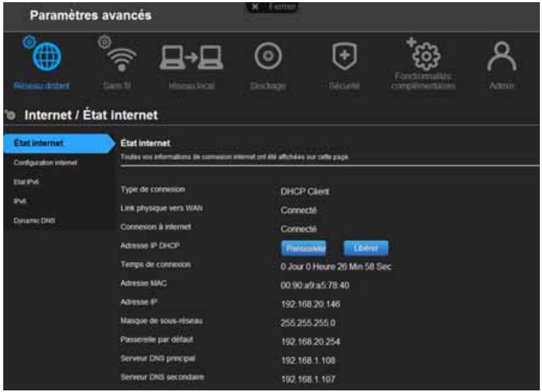Click the IP address 192.168.20.146
542x392 pixels.
(311, 304)
